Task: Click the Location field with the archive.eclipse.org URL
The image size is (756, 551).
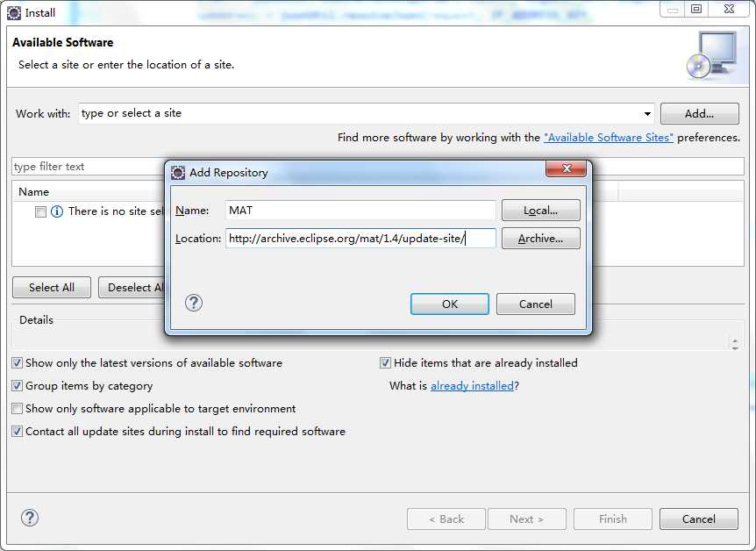Action: point(360,239)
